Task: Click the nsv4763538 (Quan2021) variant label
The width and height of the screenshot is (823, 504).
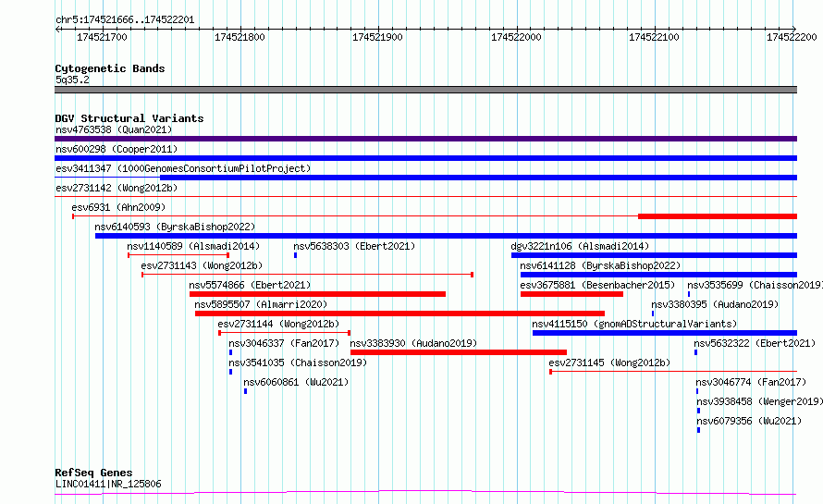Action: pyautogui.click(x=114, y=129)
